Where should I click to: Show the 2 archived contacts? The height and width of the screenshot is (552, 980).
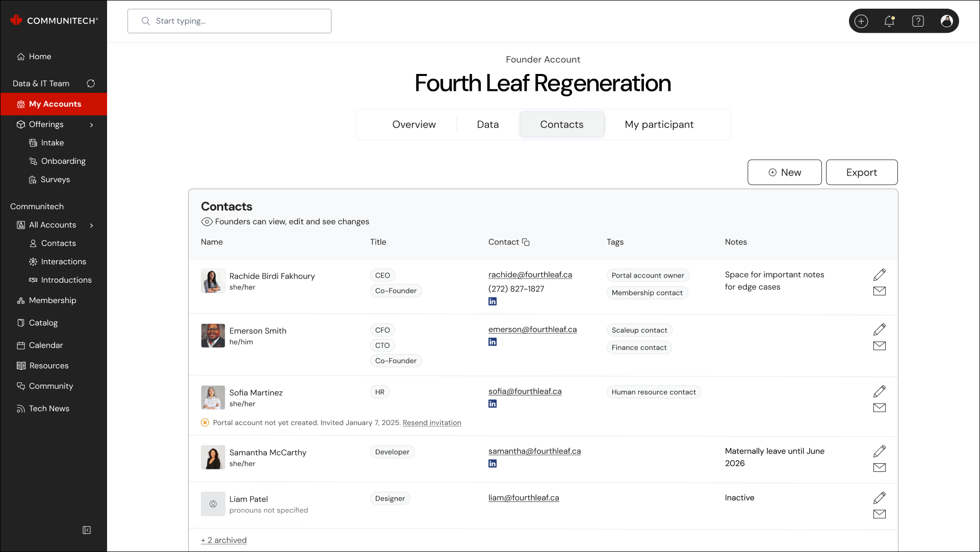tap(224, 540)
